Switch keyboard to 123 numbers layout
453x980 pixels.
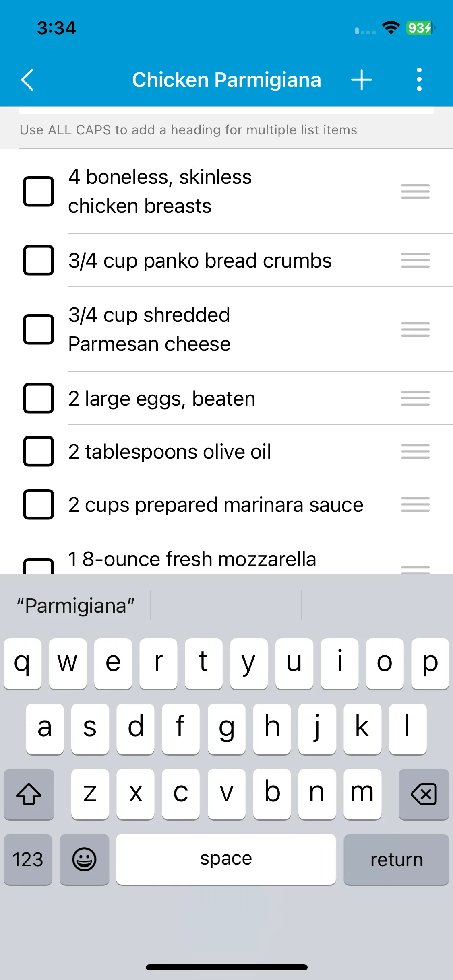point(28,860)
